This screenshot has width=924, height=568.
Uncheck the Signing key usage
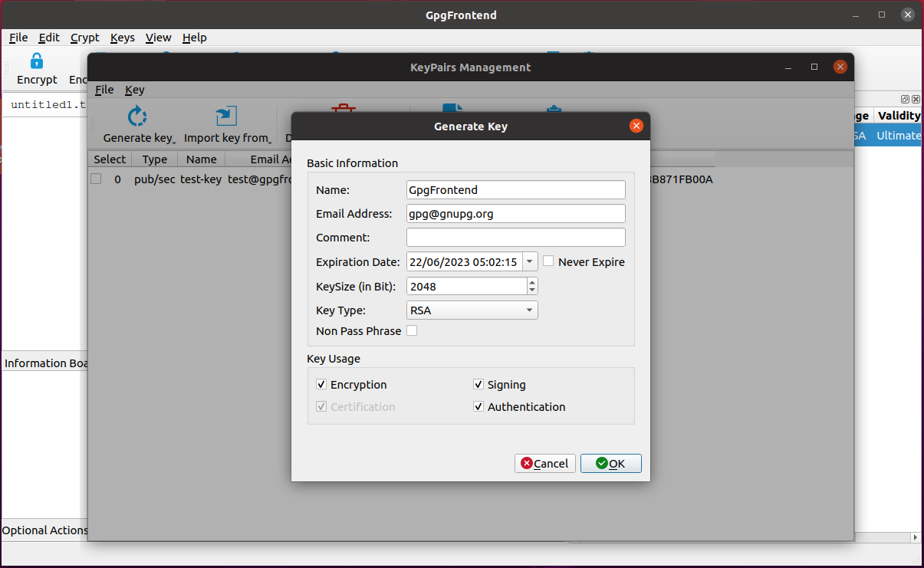(478, 385)
